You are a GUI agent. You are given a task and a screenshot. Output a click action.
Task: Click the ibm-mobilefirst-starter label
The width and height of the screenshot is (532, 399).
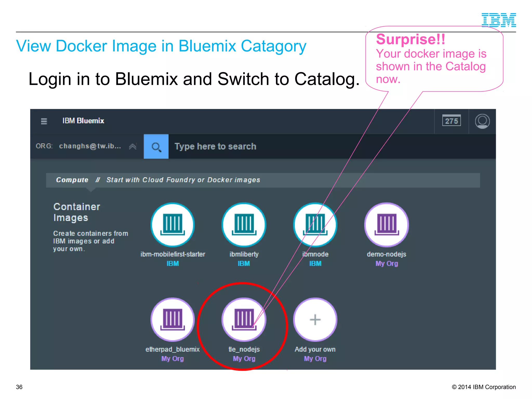coord(173,254)
